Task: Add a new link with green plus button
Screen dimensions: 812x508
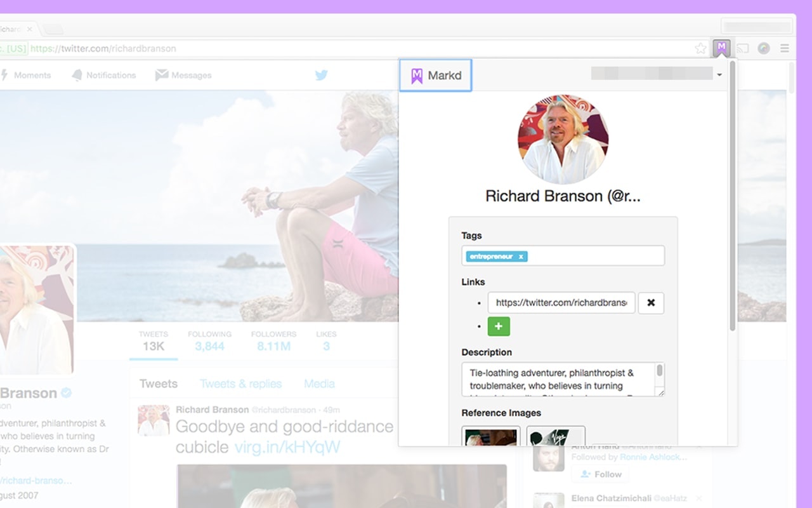Action: click(499, 326)
